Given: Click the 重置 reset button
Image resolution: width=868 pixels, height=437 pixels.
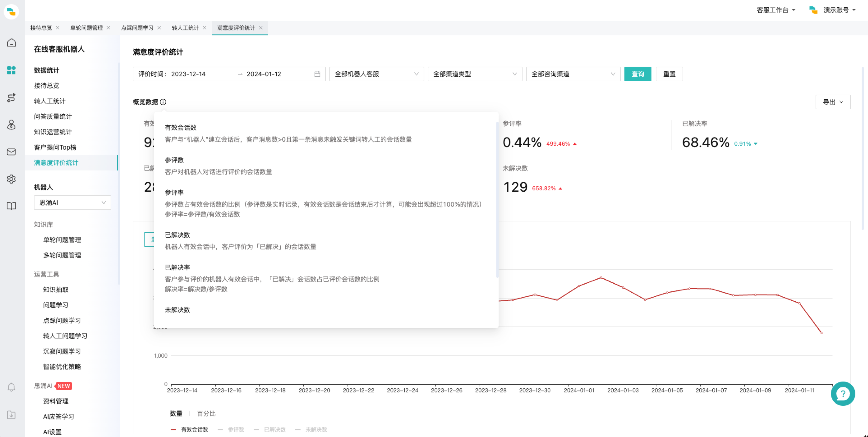Looking at the screenshot, I should pos(669,74).
